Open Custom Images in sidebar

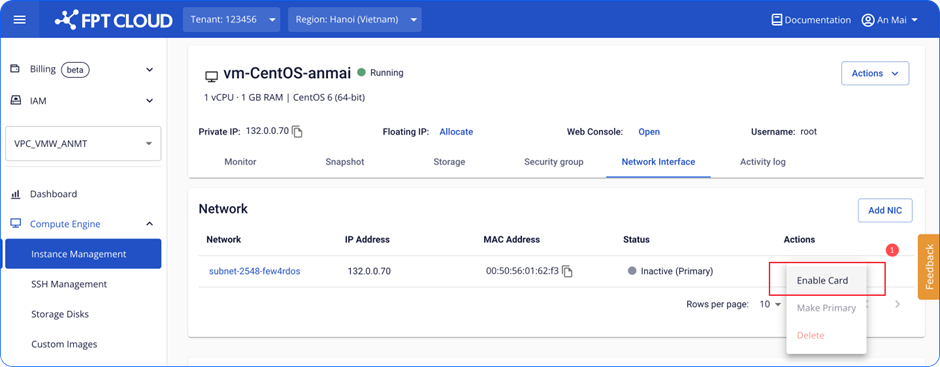tap(64, 344)
